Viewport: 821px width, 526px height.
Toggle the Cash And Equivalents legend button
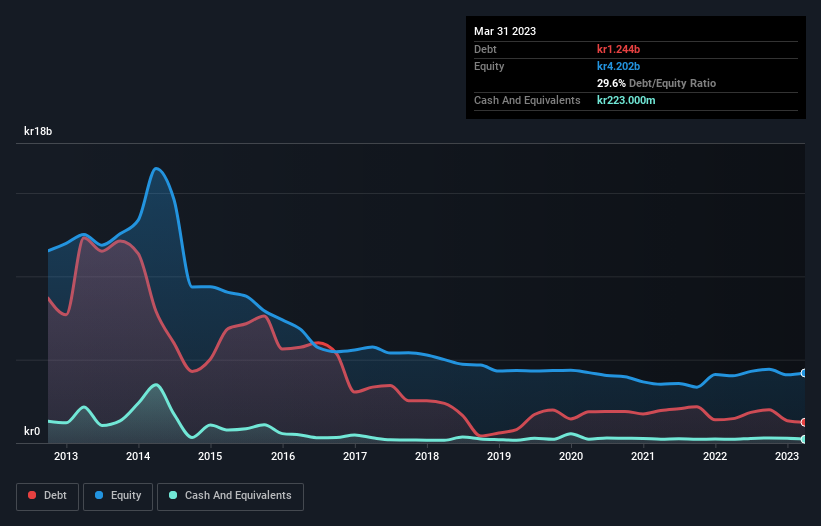tap(230, 496)
